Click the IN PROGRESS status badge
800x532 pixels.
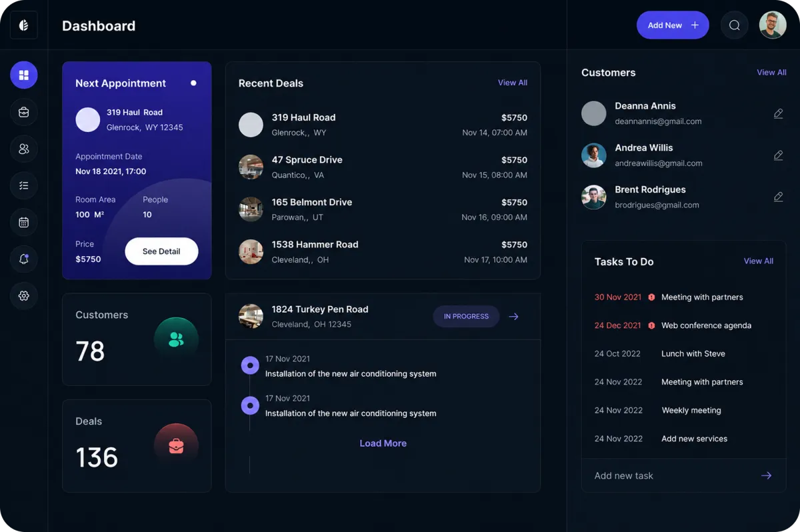coord(466,317)
